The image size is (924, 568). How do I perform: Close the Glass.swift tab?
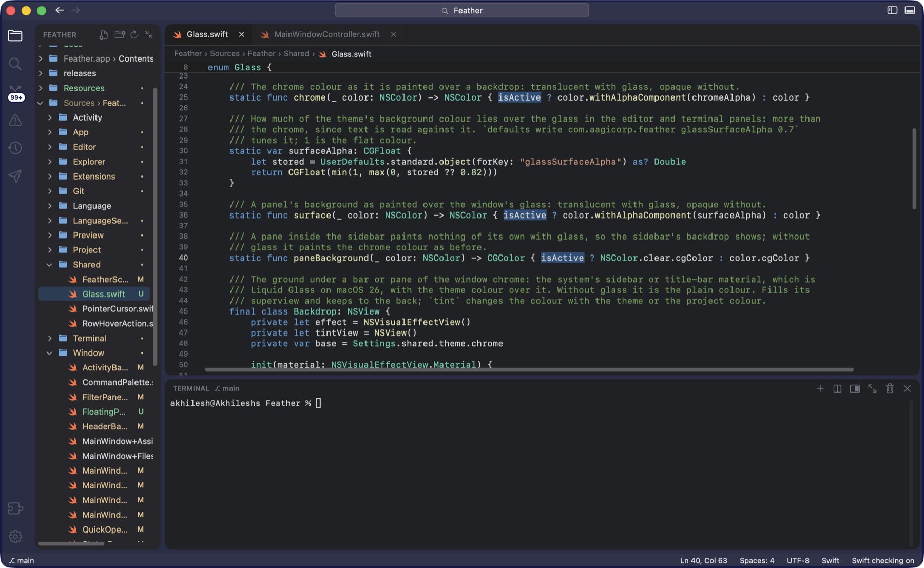(241, 34)
